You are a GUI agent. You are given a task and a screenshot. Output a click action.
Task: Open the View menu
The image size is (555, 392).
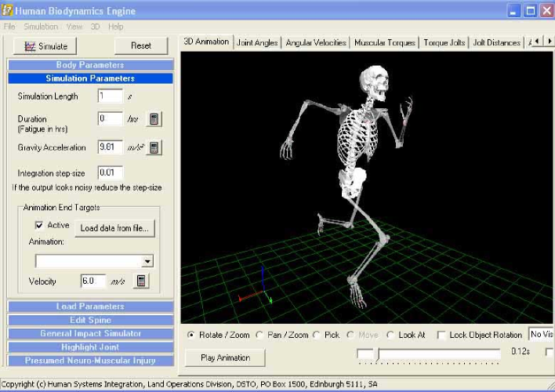pos(74,27)
